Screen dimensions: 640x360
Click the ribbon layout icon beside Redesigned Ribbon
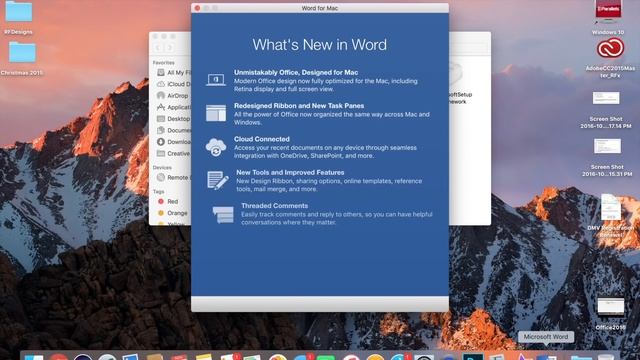[216, 113]
